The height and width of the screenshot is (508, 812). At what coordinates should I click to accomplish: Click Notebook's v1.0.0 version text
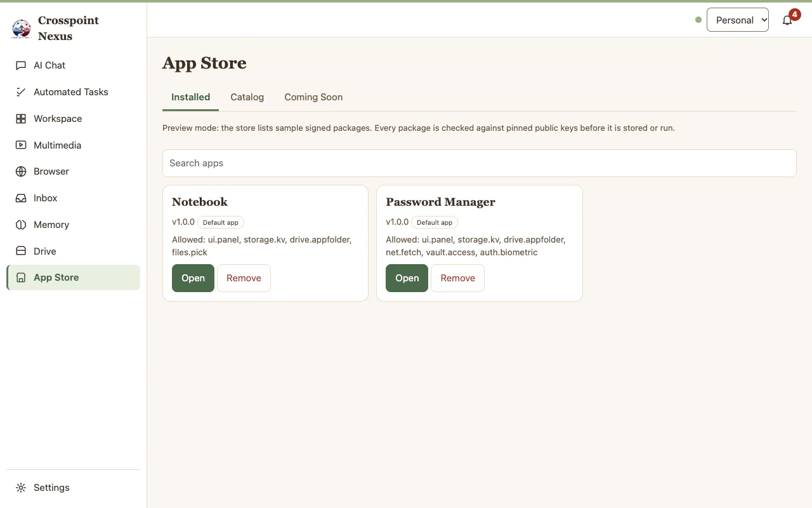pyautogui.click(x=183, y=222)
